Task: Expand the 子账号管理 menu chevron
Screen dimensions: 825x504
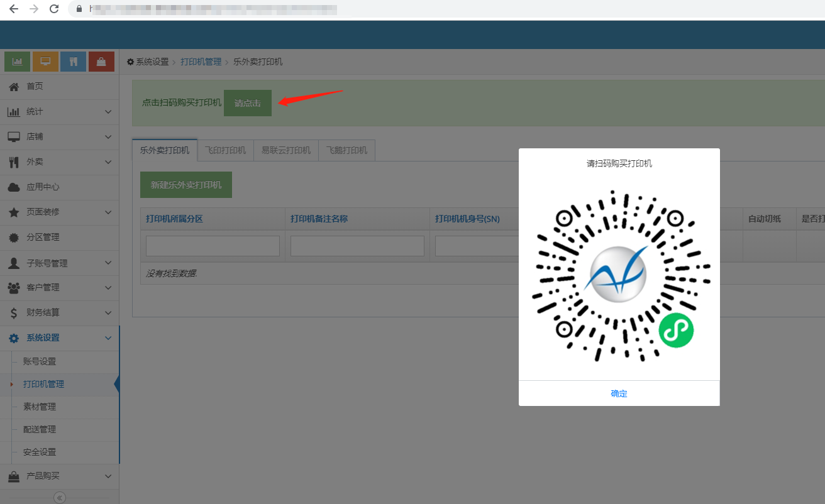Action: 108,263
